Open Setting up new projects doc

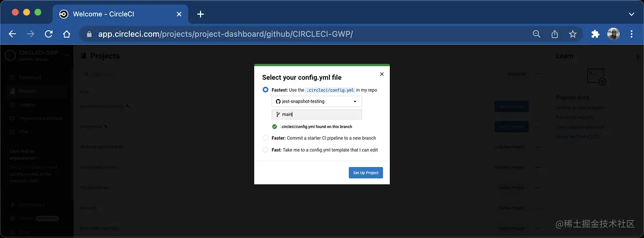tap(579, 108)
